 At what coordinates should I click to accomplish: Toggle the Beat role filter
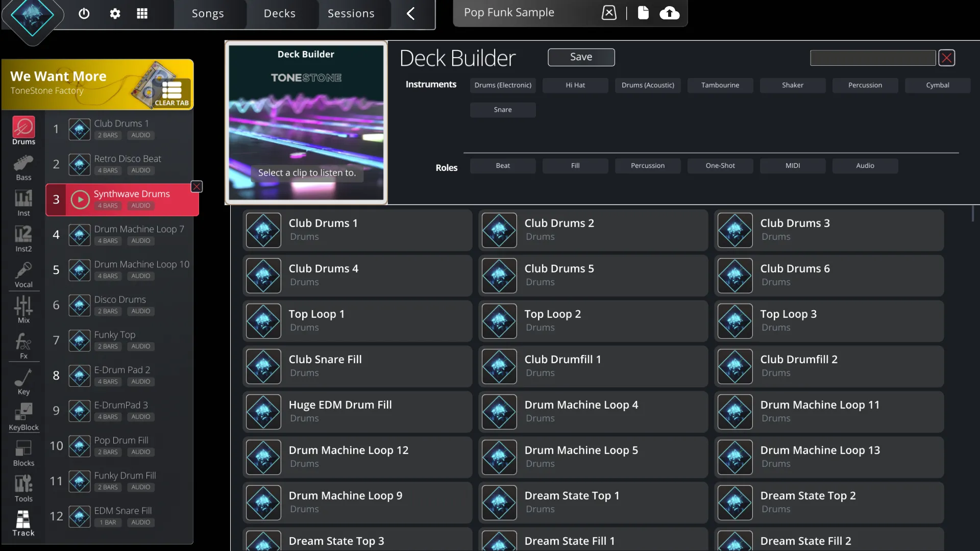[503, 166]
